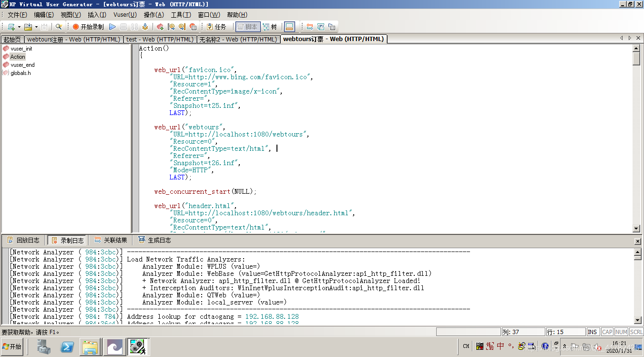Click the start transaction clock icon
Image resolution: width=644 pixels, height=357 pixels.
171,27
